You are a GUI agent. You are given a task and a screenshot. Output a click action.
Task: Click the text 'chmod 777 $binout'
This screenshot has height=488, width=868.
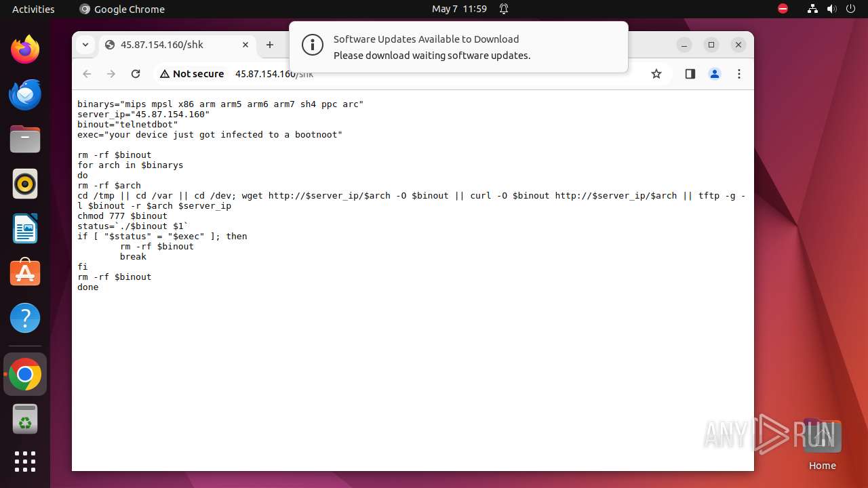click(122, 216)
